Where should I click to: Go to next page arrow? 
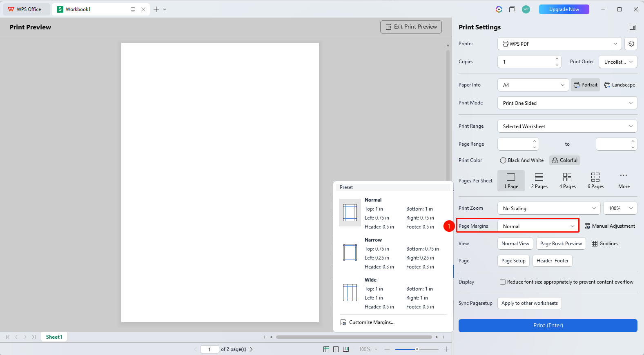[251, 349]
